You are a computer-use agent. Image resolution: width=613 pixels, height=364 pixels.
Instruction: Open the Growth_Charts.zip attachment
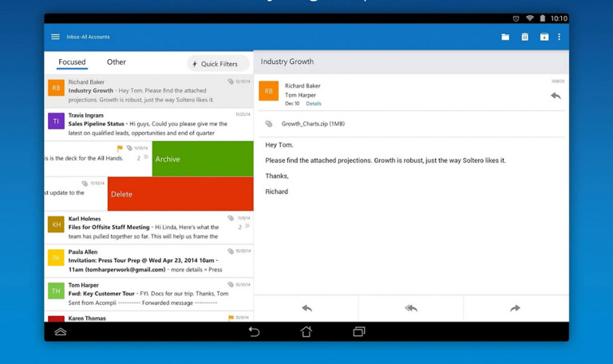click(x=313, y=124)
